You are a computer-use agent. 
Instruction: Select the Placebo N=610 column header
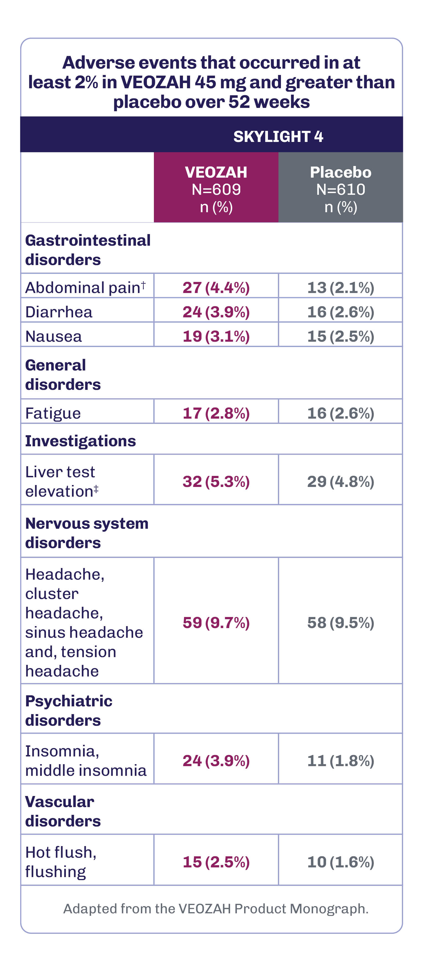click(340, 189)
